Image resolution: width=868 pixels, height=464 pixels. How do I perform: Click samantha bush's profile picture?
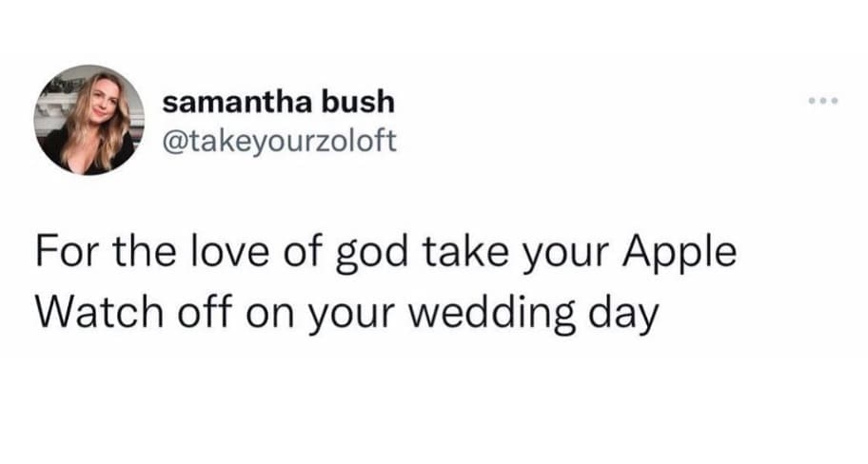90,120
